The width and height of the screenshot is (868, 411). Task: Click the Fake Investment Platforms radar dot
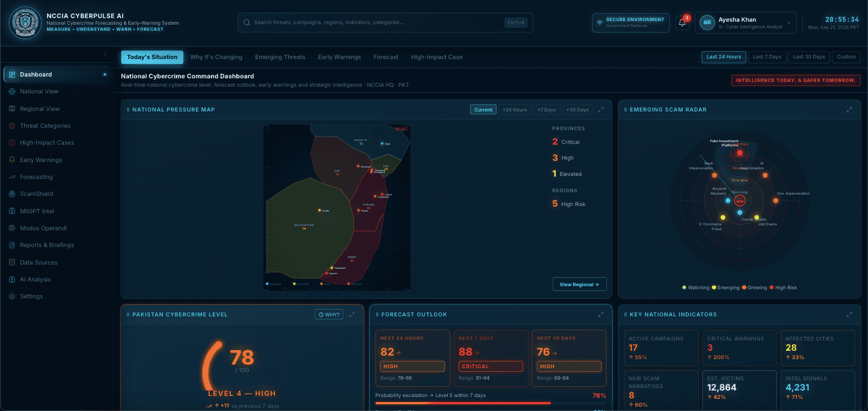(x=740, y=153)
